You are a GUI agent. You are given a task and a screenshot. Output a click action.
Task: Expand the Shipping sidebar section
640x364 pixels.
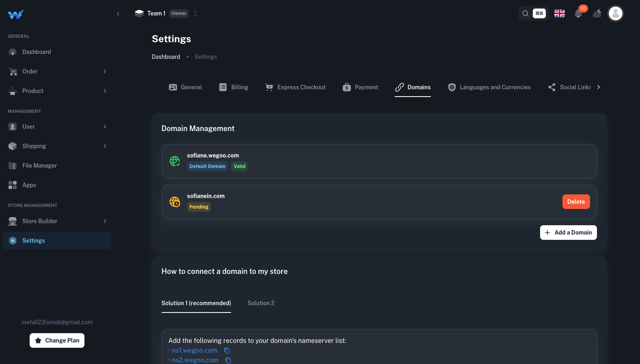57,146
